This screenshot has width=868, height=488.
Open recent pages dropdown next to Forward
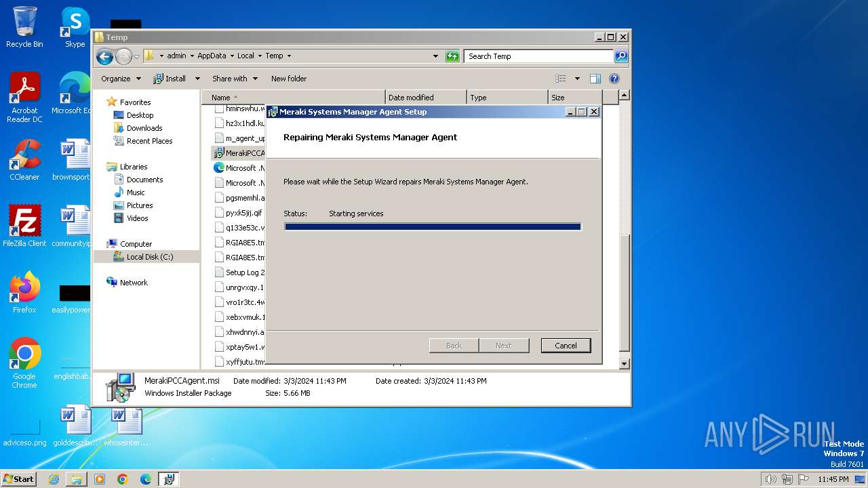tap(137, 56)
